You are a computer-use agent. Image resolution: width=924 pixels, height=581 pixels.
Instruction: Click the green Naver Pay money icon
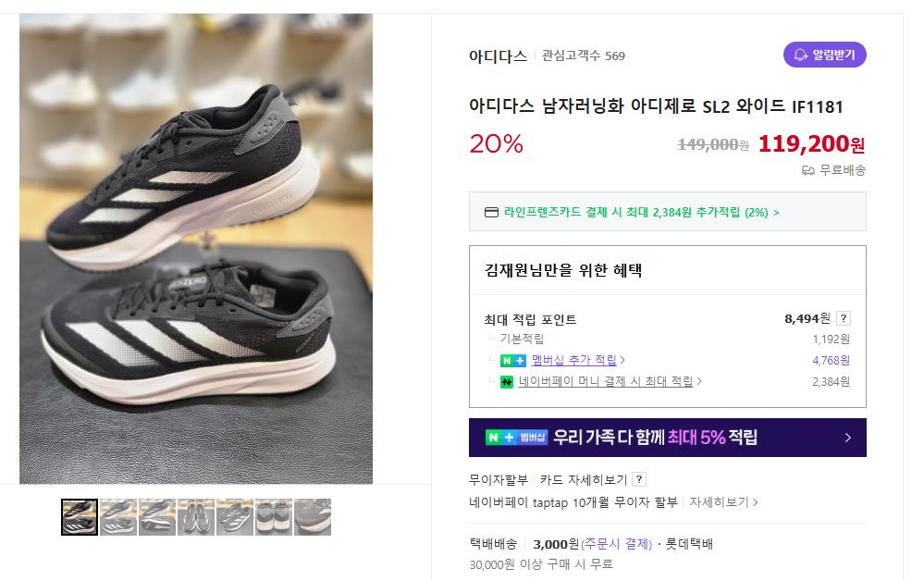[x=507, y=382]
